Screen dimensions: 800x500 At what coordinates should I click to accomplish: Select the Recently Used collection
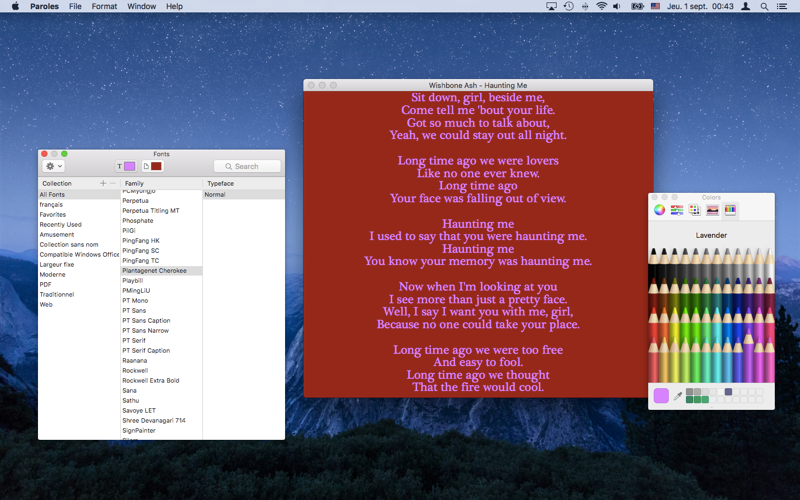tap(79, 224)
